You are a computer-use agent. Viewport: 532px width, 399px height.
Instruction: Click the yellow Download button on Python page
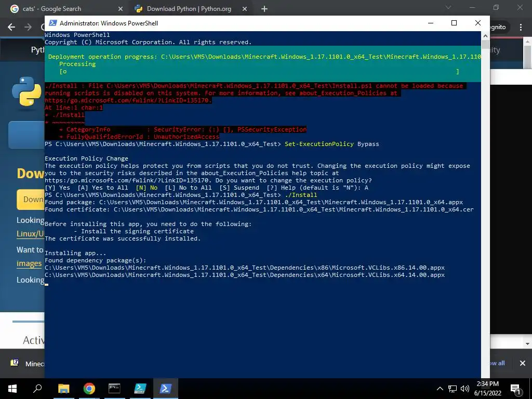pyautogui.click(x=31, y=199)
